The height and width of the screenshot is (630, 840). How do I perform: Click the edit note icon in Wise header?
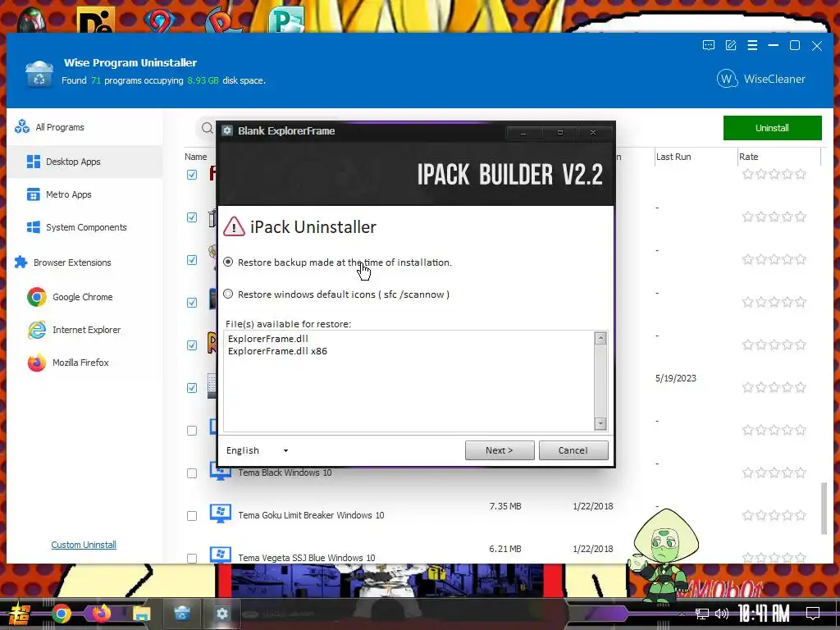(731, 46)
